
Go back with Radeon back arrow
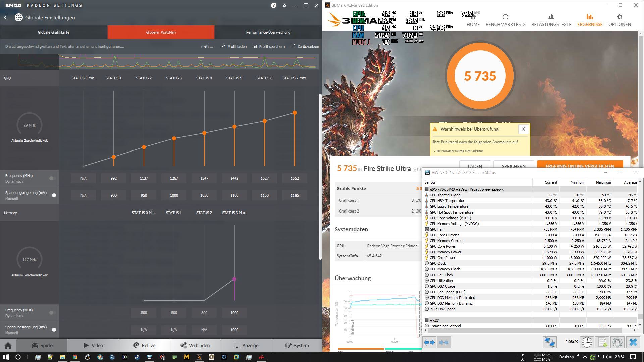[x=5, y=17]
